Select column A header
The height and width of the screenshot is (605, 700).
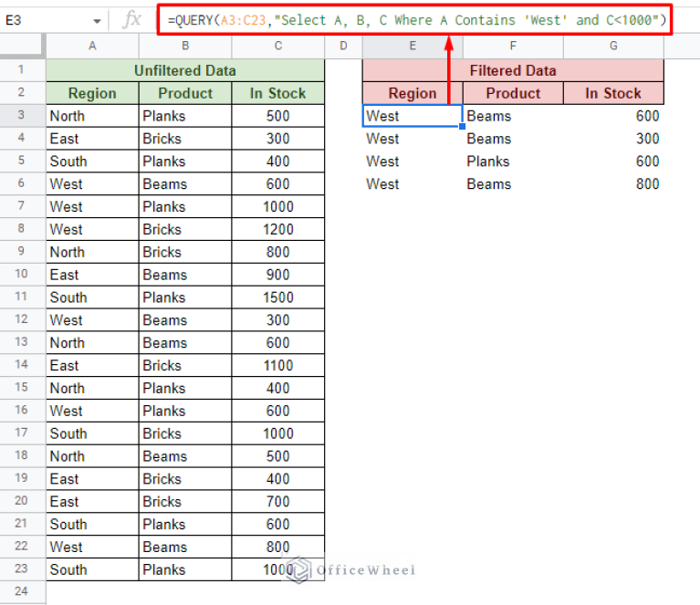click(x=92, y=46)
